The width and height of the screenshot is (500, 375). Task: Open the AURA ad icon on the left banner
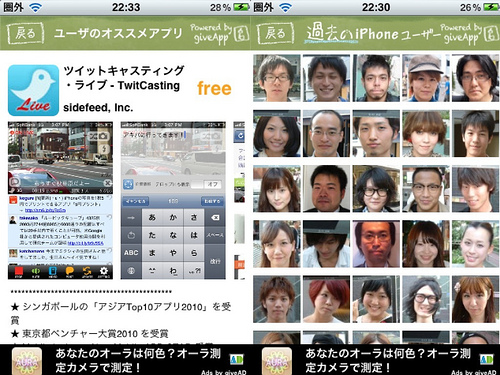(x=27, y=361)
